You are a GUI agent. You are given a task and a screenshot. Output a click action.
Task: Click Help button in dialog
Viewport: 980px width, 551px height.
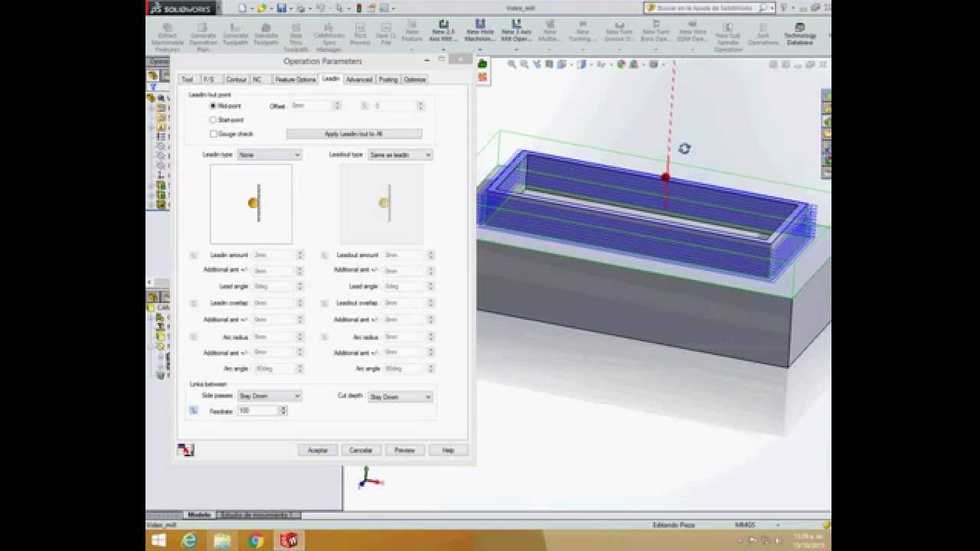pos(448,450)
